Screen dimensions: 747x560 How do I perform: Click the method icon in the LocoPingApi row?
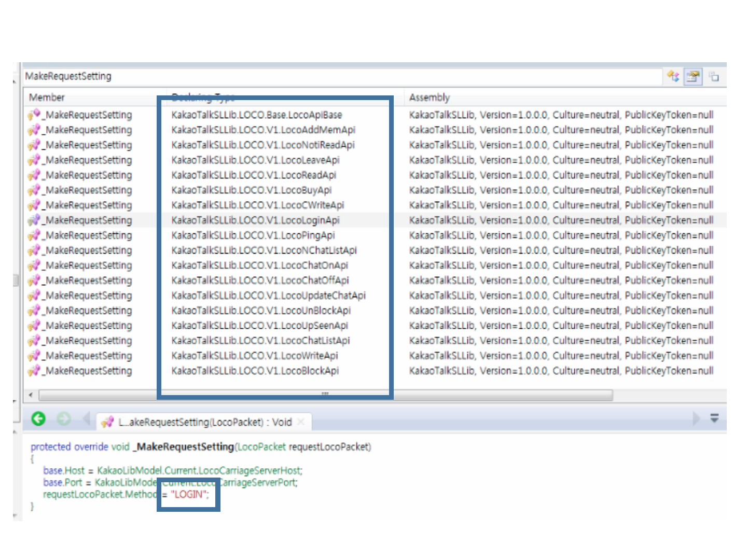coord(34,235)
